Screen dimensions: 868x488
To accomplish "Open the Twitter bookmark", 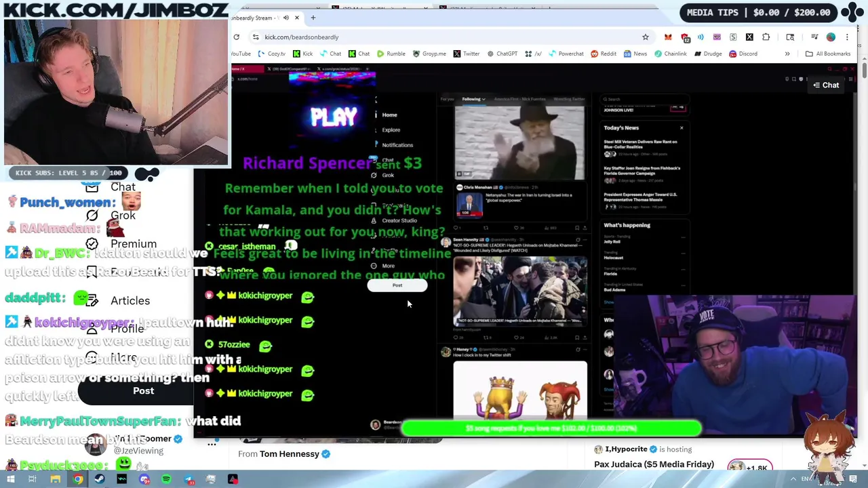I will pos(467,54).
